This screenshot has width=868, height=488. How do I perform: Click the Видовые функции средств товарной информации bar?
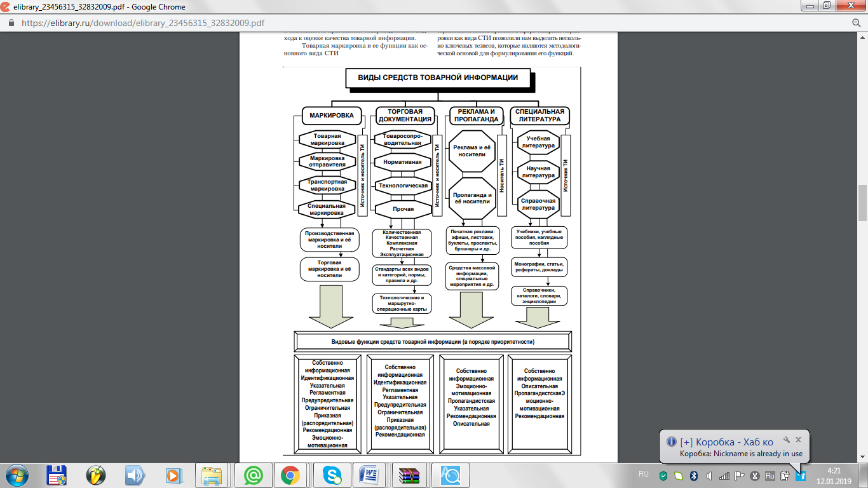point(433,342)
